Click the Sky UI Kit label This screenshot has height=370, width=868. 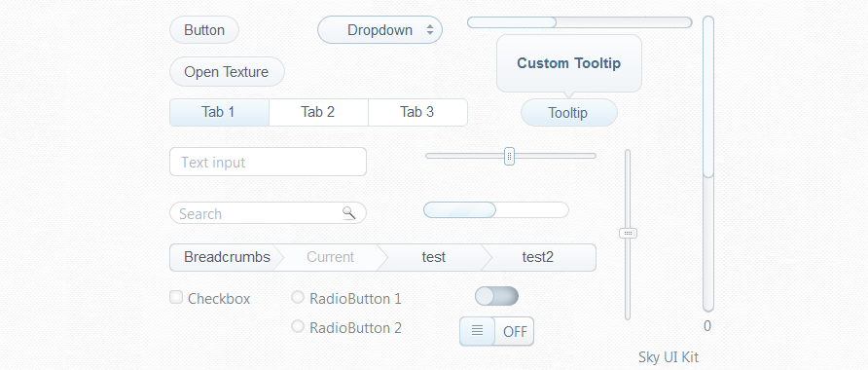(x=669, y=357)
